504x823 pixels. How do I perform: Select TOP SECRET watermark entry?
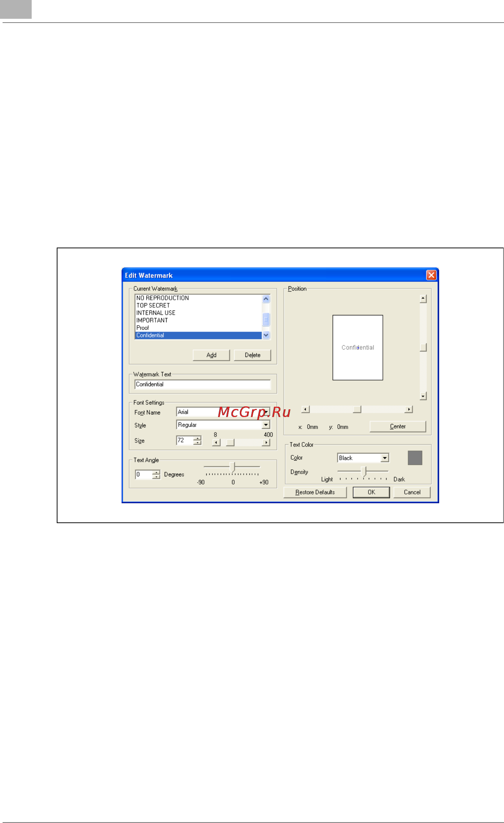pyautogui.click(x=199, y=305)
